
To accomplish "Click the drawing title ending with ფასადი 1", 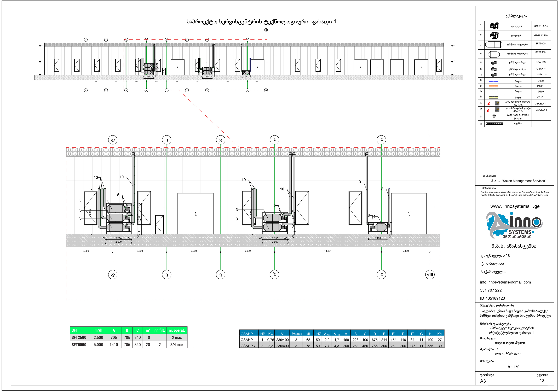I will tap(261, 22).
